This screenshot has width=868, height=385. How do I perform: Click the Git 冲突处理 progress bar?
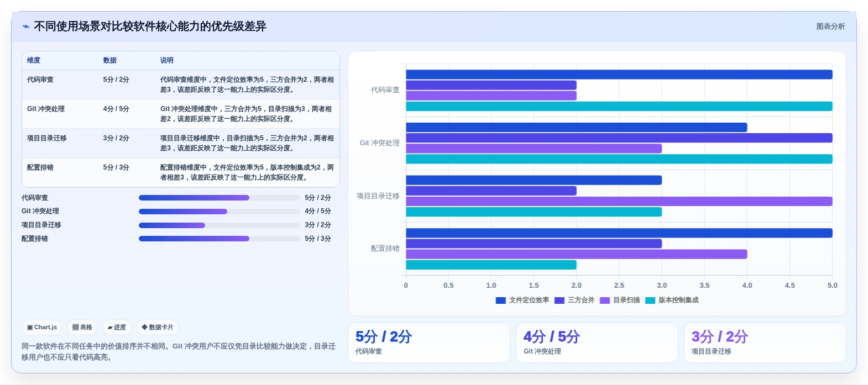219,212
